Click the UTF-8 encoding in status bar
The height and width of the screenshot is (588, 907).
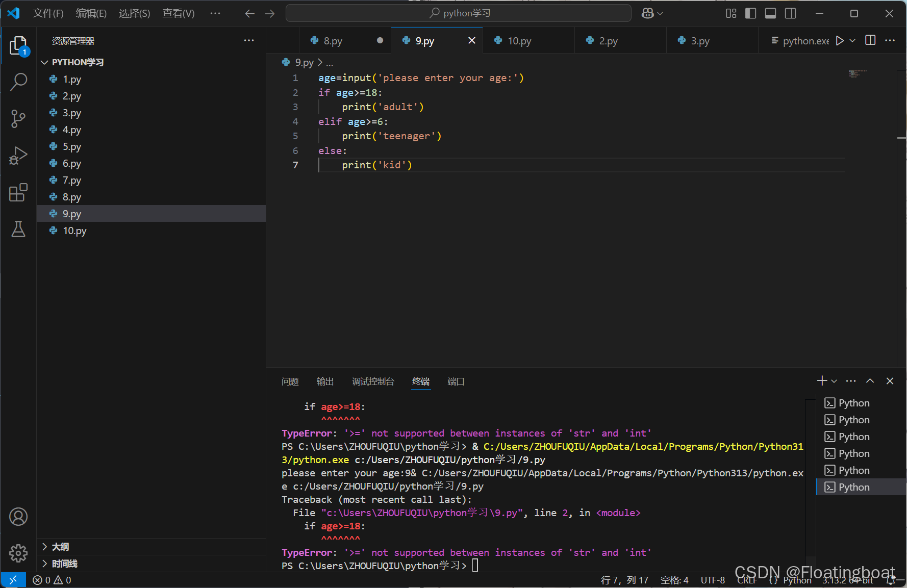tap(713, 580)
